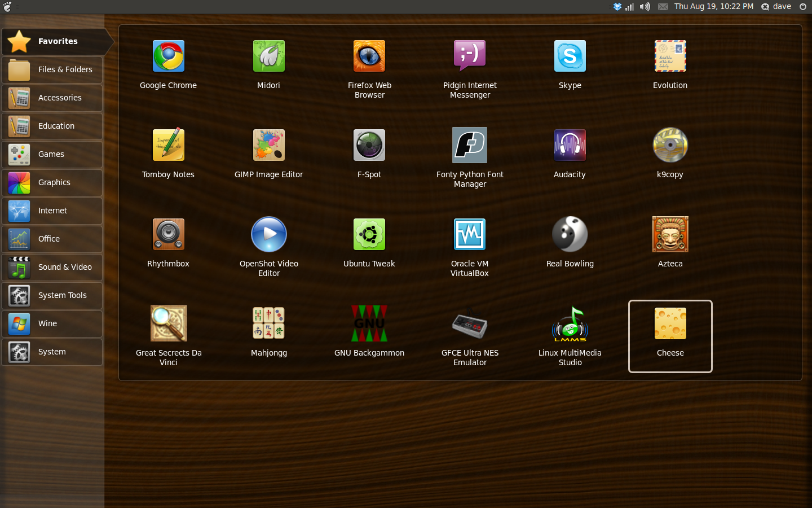Open Great Secrets Da Vinci game
The image size is (812, 508).
click(168, 336)
